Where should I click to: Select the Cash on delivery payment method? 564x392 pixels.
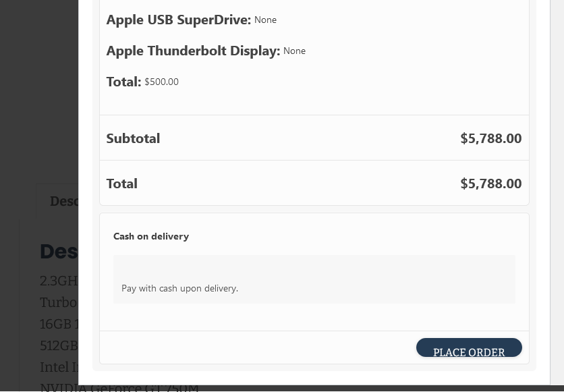point(151,236)
